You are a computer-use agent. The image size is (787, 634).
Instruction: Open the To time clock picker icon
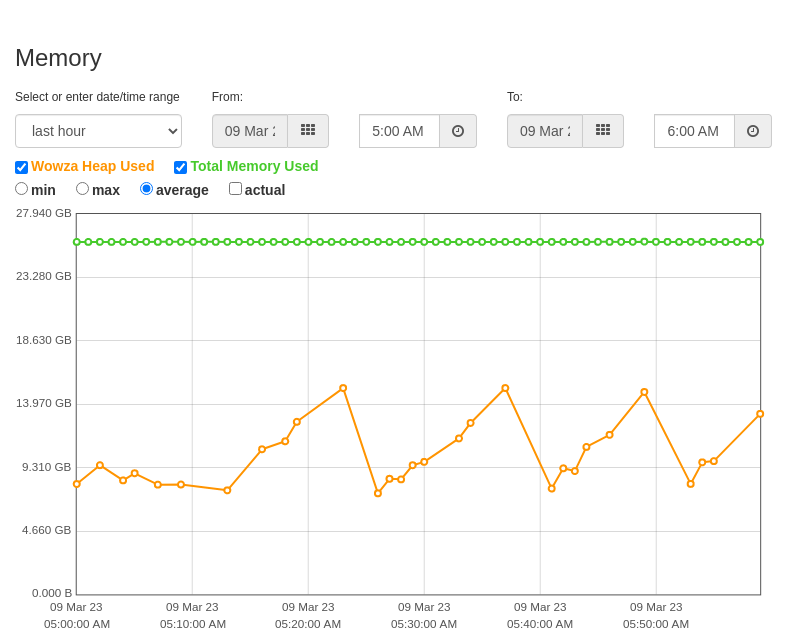753,131
